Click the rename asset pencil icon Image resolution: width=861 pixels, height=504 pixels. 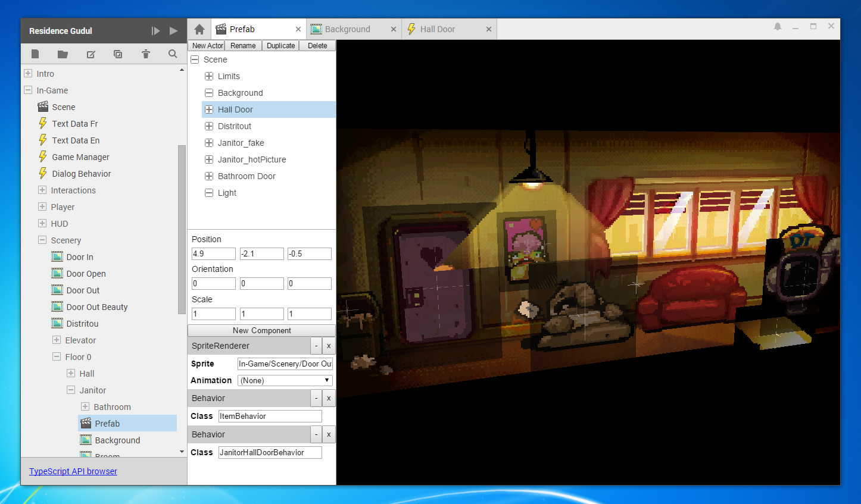point(91,54)
